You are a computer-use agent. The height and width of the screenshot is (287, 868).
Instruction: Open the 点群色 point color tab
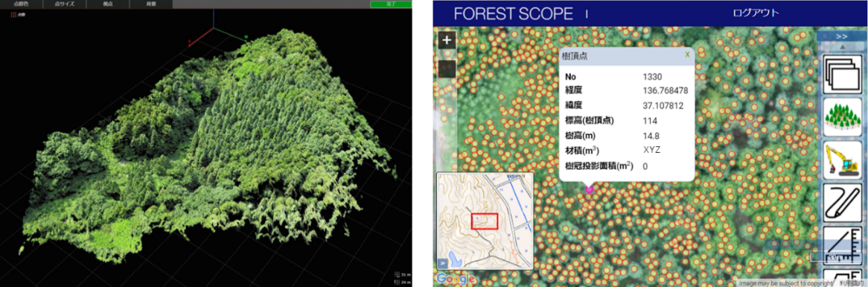coord(21,4)
